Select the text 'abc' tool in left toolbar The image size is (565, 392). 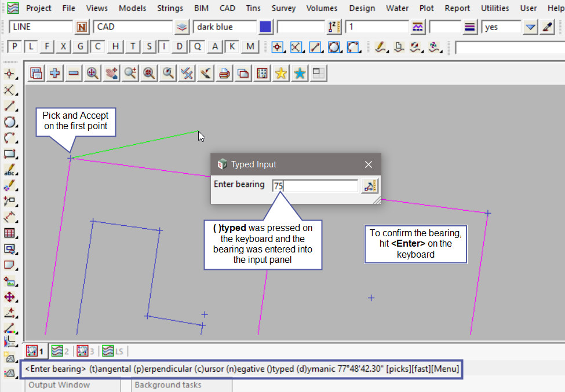point(10,171)
